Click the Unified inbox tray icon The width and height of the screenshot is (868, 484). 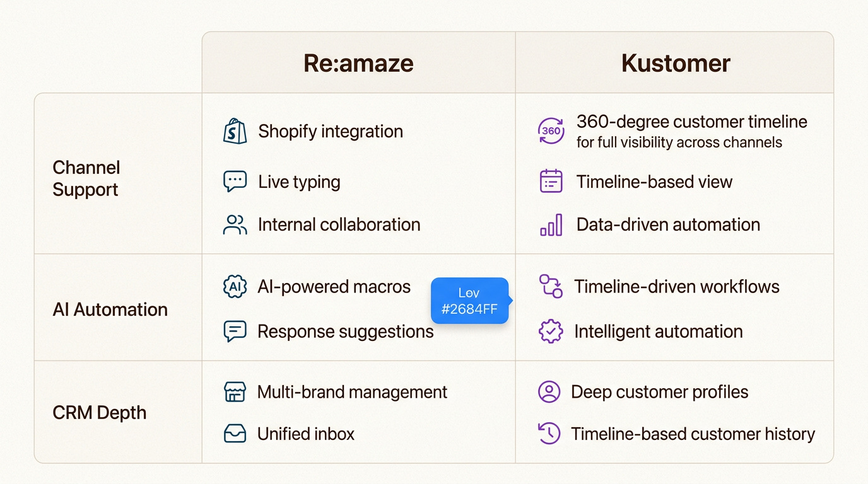pyautogui.click(x=235, y=434)
